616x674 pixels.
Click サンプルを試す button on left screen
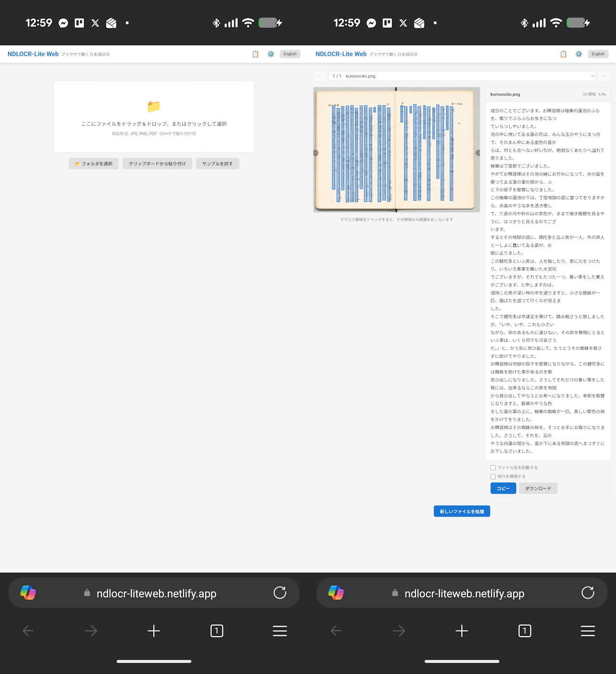(218, 164)
